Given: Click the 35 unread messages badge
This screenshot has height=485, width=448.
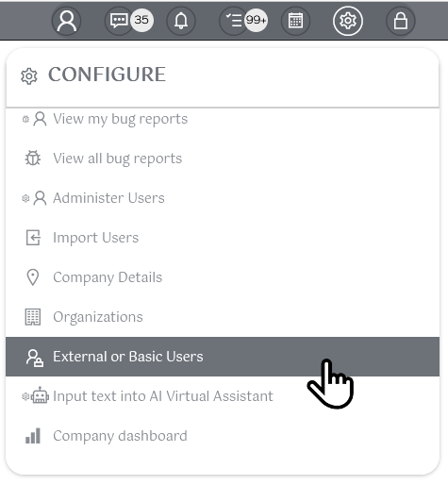Looking at the screenshot, I should coord(141,20).
